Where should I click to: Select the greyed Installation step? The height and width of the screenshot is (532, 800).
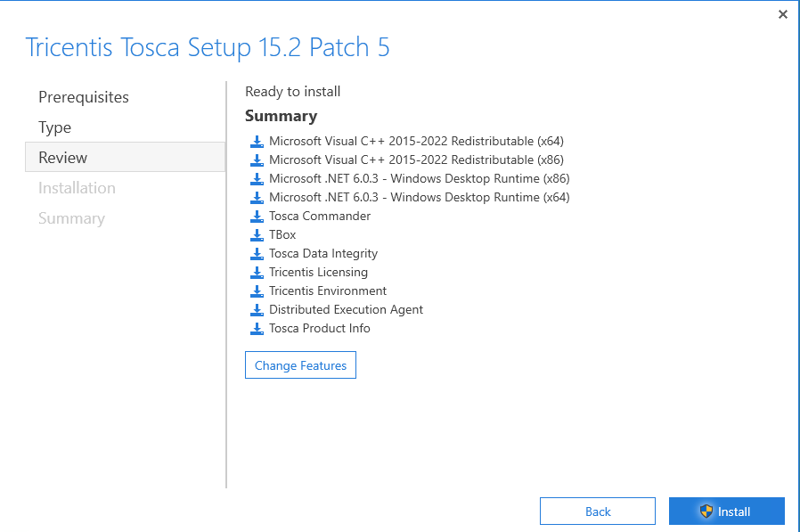[x=77, y=188]
